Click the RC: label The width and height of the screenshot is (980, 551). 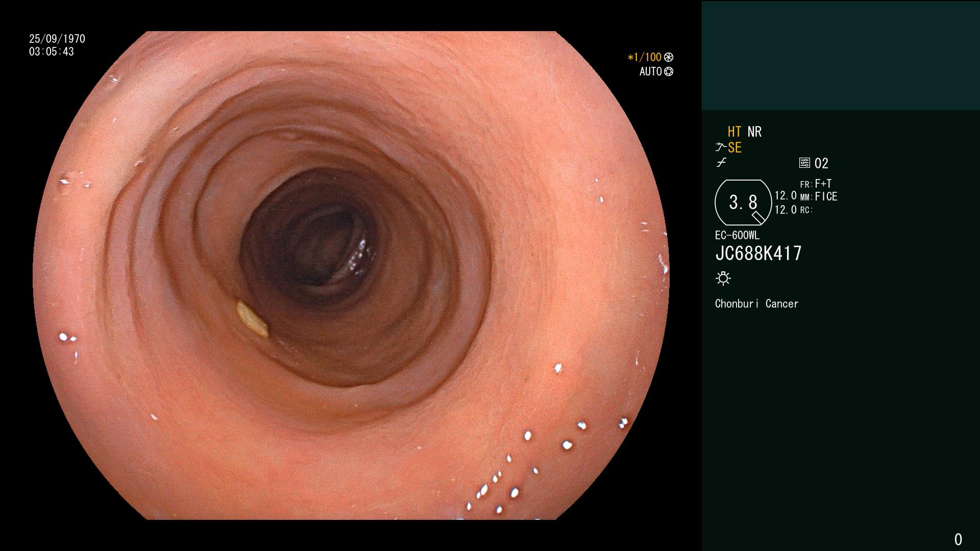806,210
